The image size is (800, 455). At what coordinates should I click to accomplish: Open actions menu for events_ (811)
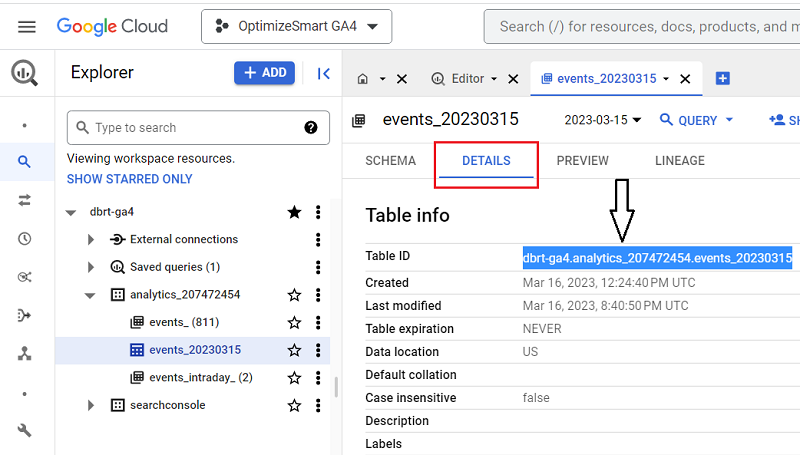click(318, 322)
